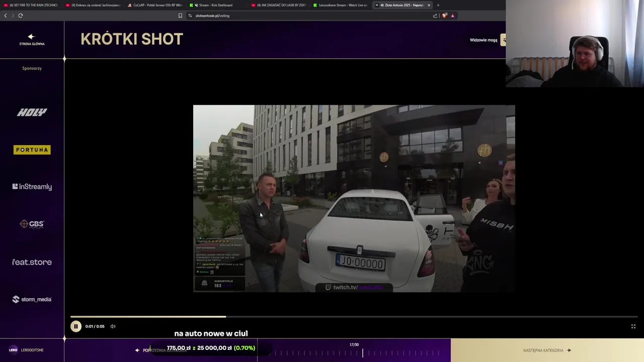Open fullscreen mode for the video player
The width and height of the screenshot is (644, 362).
(x=633, y=326)
